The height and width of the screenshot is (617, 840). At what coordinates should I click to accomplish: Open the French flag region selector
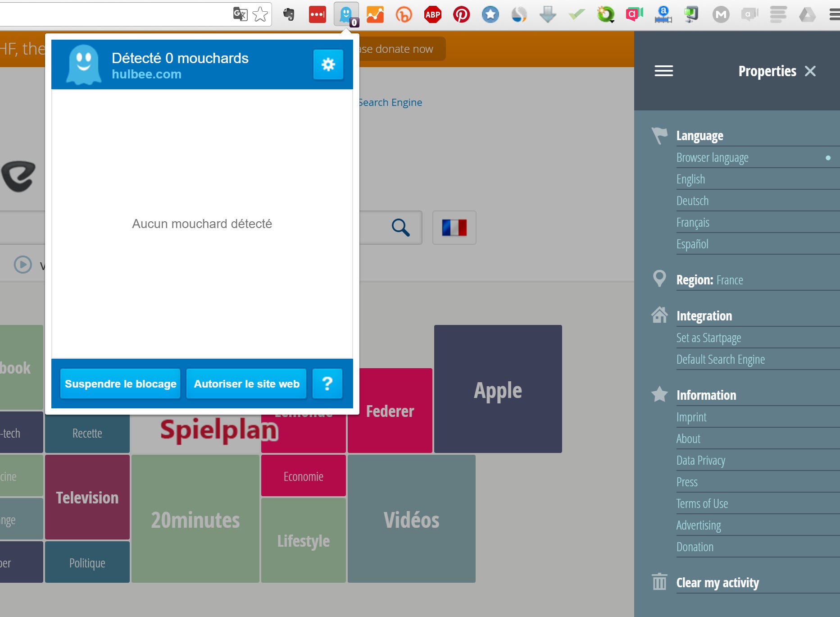click(454, 228)
